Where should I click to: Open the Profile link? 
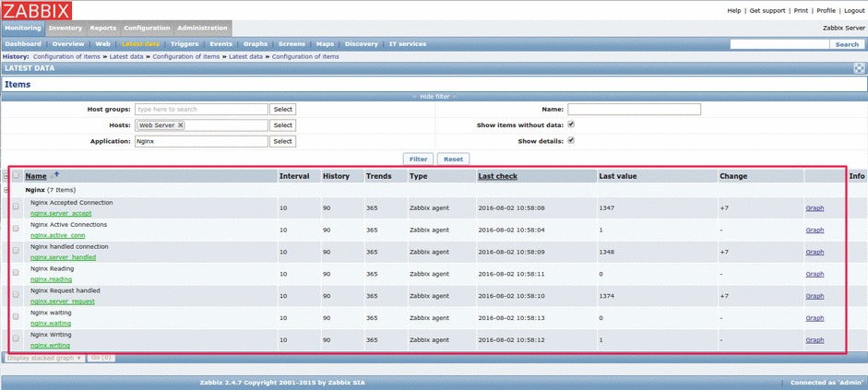pos(826,10)
